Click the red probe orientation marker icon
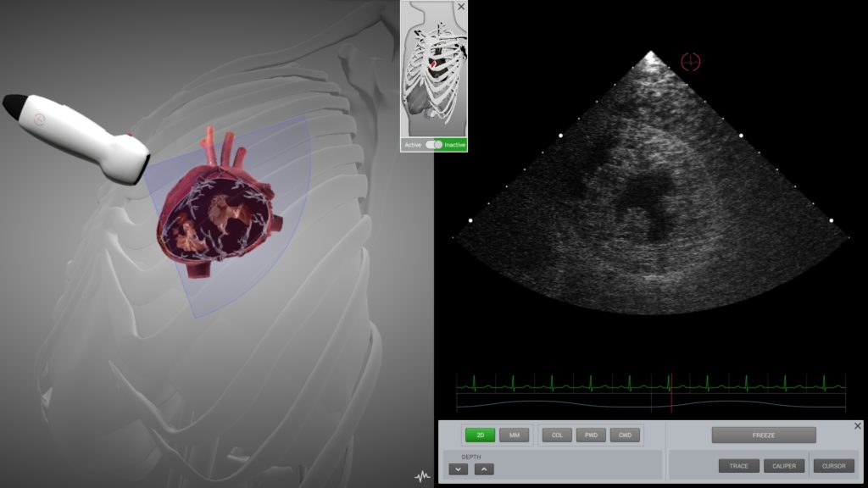The width and height of the screenshot is (868, 488). click(691, 61)
